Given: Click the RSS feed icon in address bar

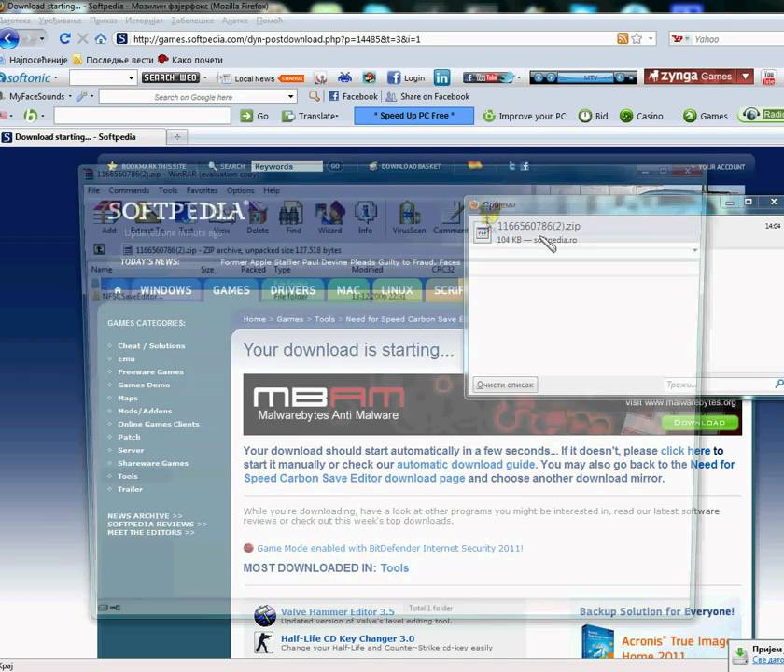Looking at the screenshot, I should 623,38.
